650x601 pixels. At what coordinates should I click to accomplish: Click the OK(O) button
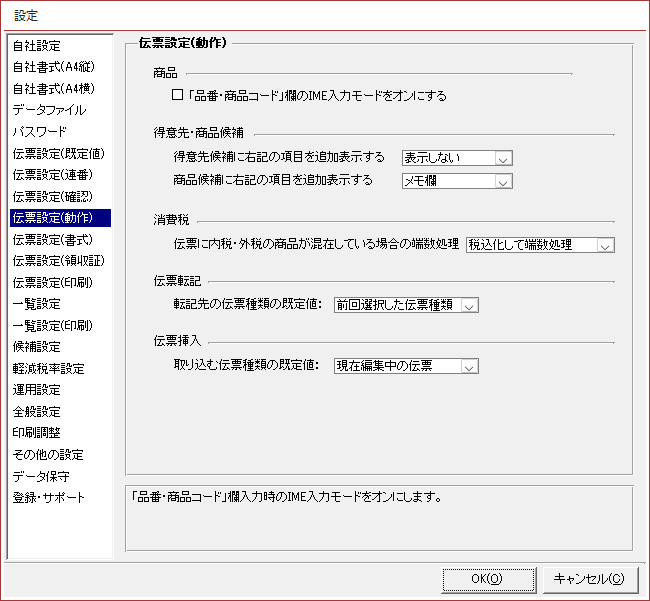(486, 578)
